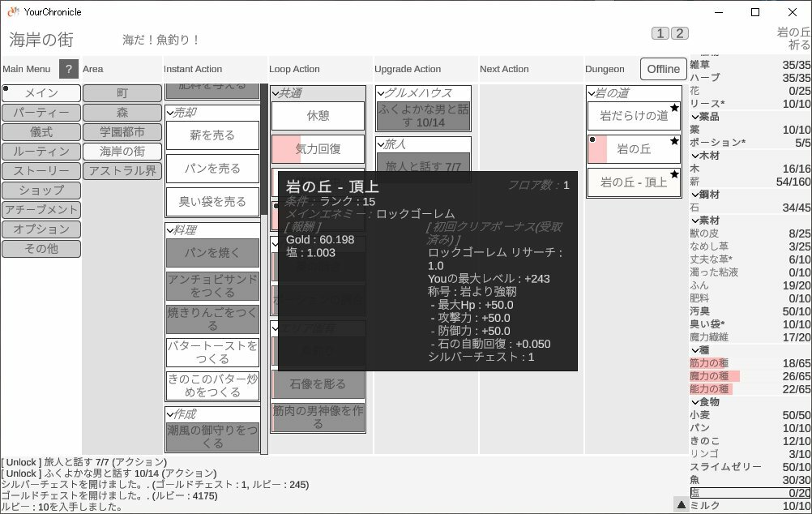Screen dimensions: 812x514
Task: Collapse the 素材 inventory category
Action: pos(695,221)
